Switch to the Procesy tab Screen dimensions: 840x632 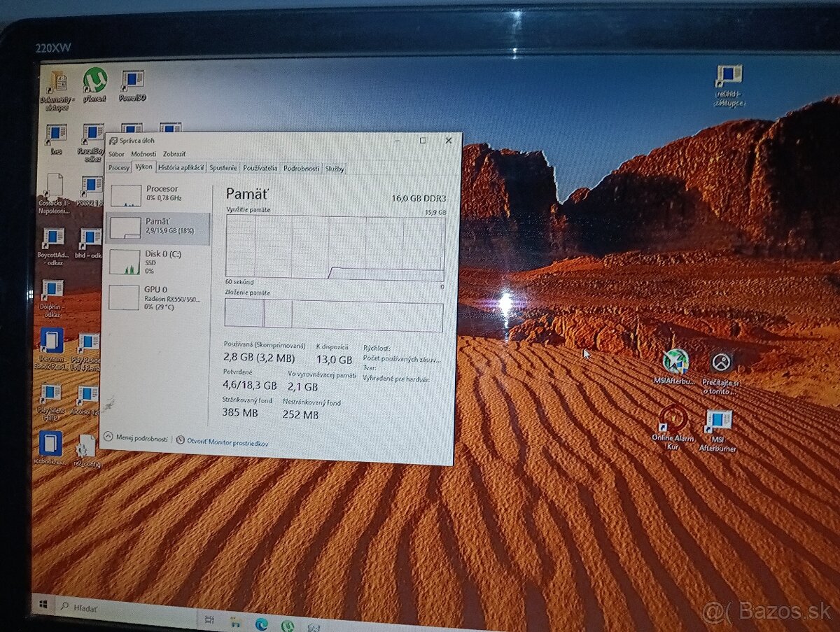tap(118, 168)
